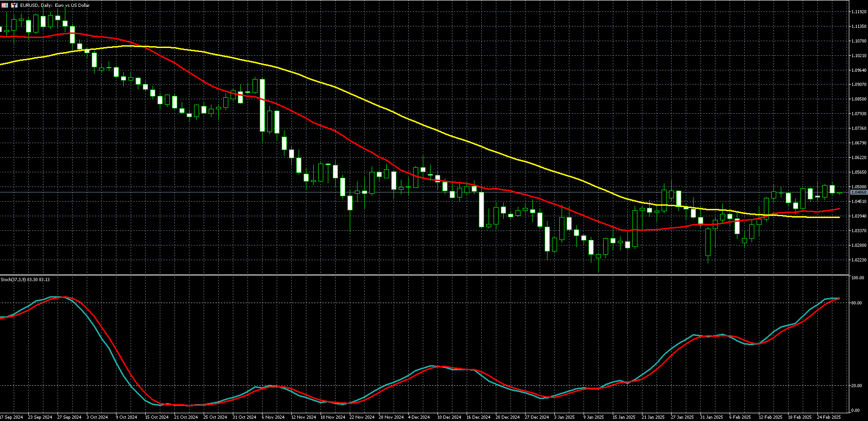
Task: Click the 20.00 stochastic level label
Action: 857,386
